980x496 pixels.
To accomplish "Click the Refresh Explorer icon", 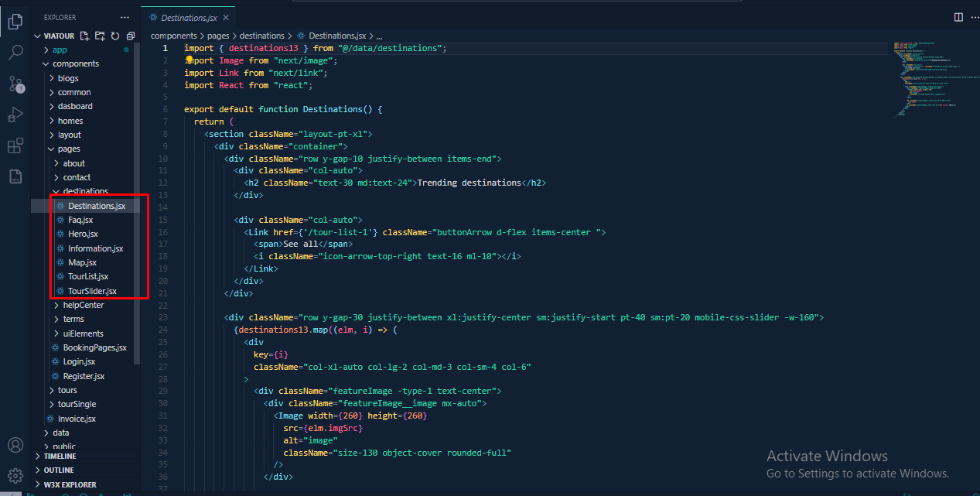I will click(115, 36).
